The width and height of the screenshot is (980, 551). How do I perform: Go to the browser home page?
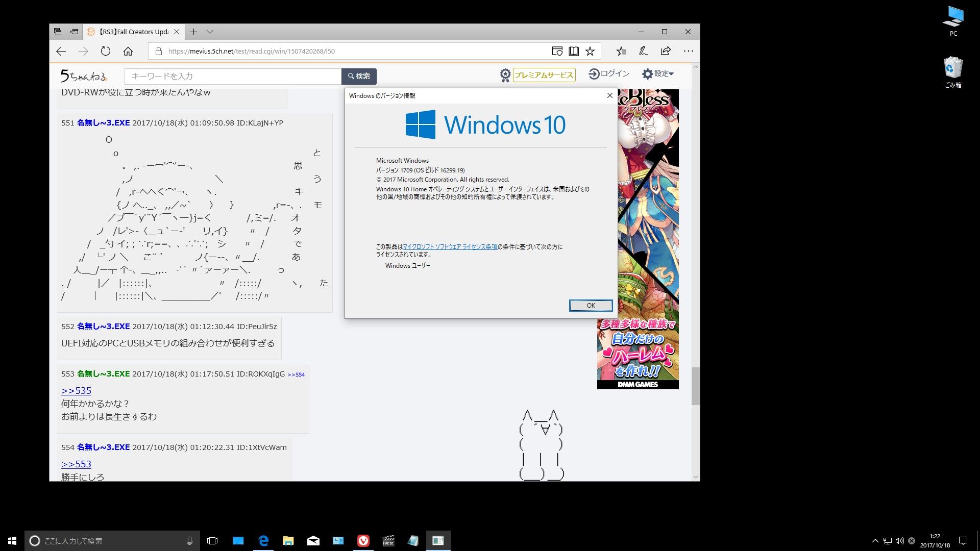pos(128,51)
